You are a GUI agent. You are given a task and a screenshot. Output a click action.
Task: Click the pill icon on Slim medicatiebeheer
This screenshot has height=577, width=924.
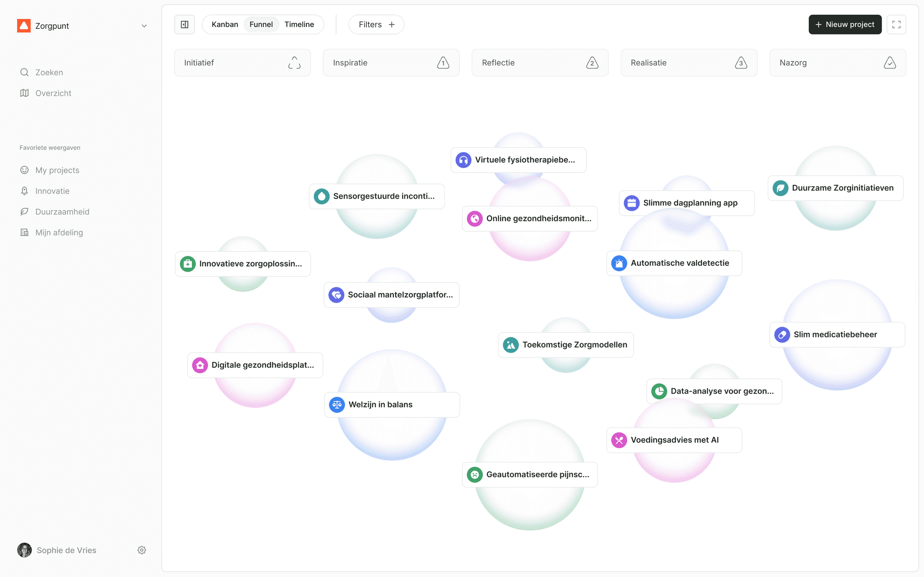click(782, 335)
